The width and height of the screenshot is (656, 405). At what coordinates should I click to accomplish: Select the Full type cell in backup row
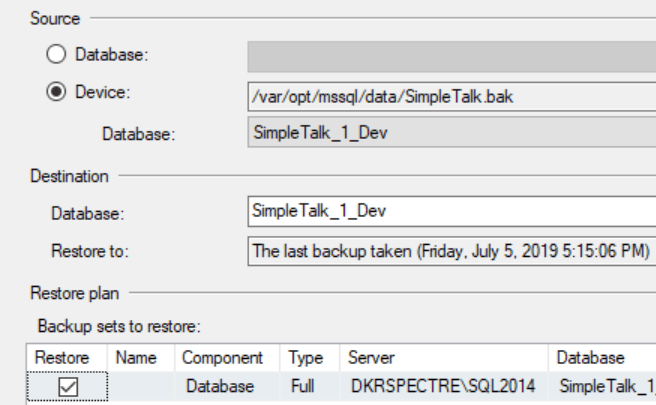[x=300, y=386]
